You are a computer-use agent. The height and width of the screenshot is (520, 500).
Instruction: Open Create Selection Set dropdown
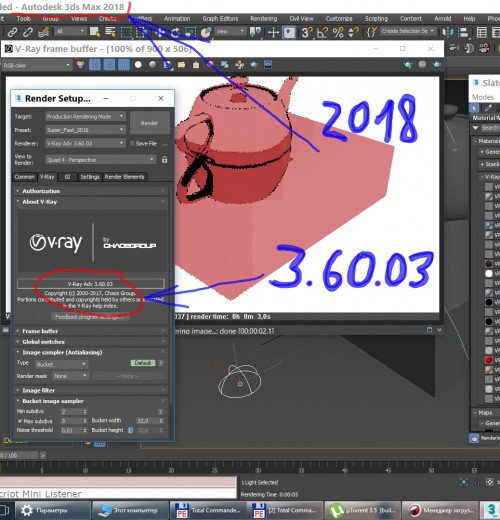408,31
